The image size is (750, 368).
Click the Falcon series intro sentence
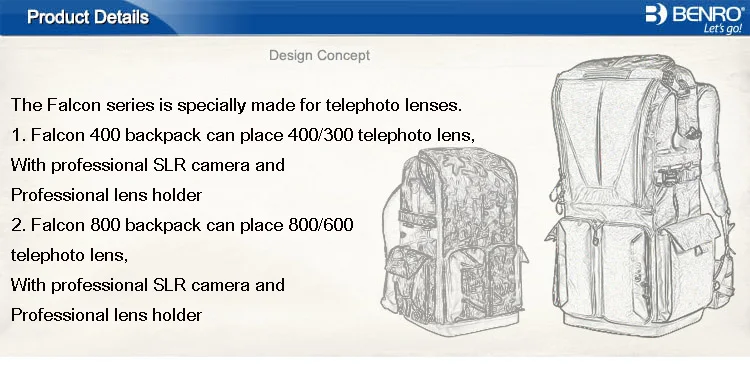(x=236, y=105)
